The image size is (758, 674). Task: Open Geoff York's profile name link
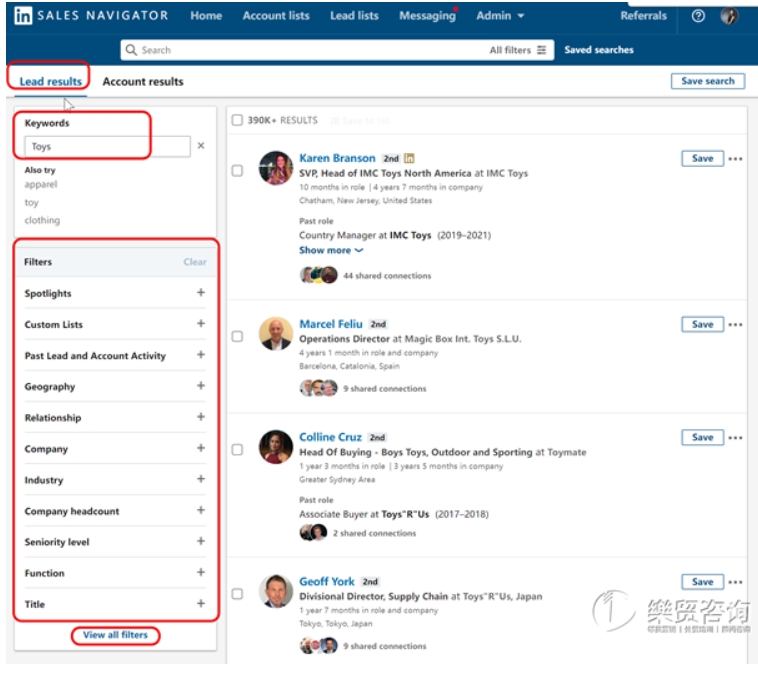[x=327, y=581]
